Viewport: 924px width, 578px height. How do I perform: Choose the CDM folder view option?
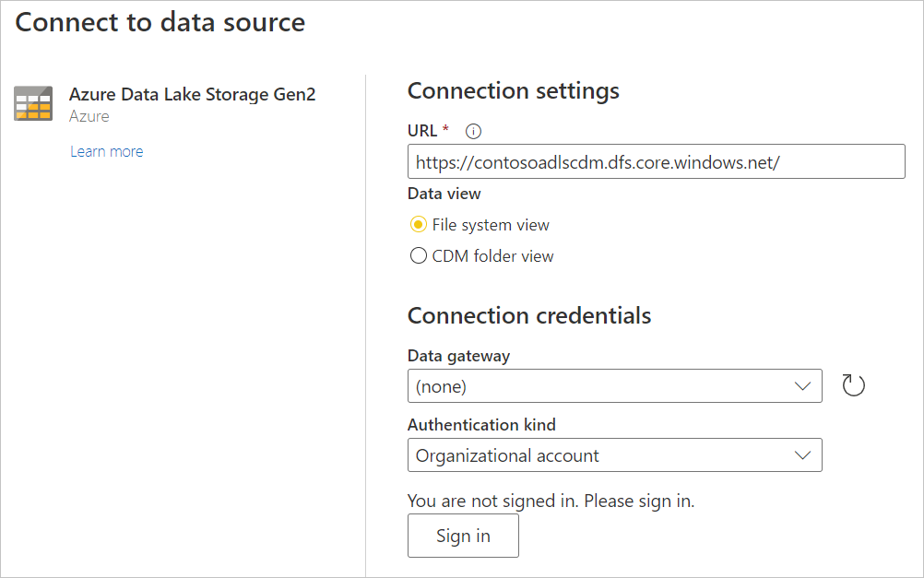click(x=419, y=255)
